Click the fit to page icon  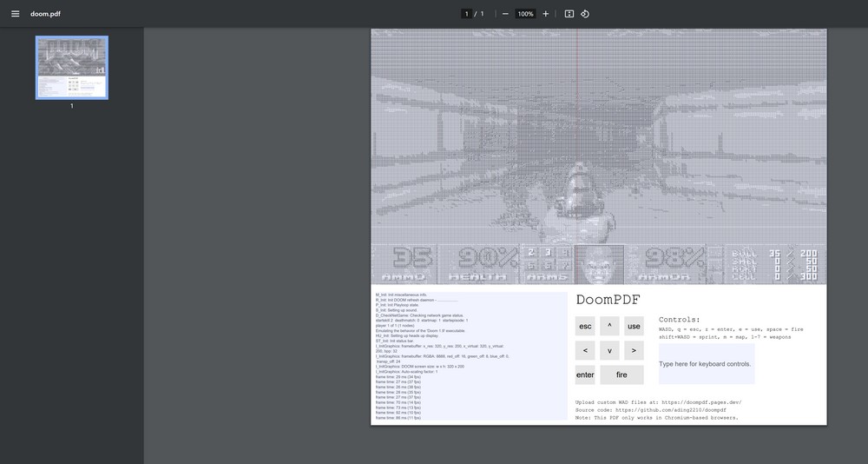[569, 14]
